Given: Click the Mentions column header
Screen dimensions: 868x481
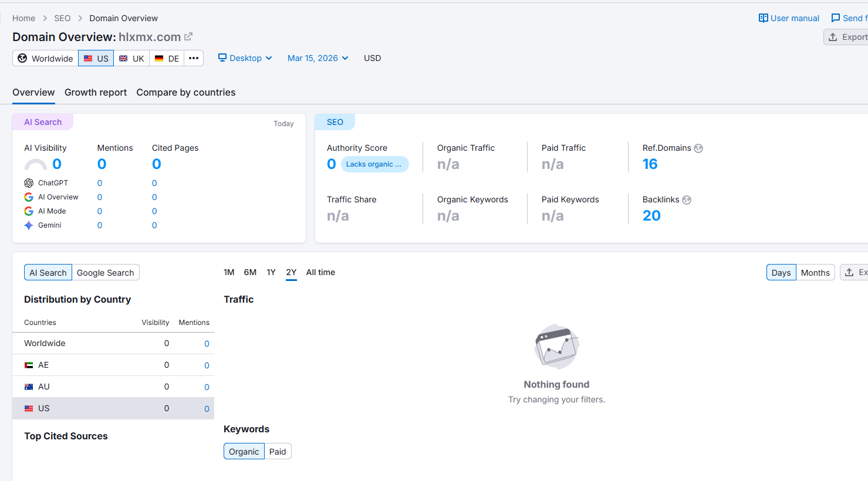Looking at the screenshot, I should (194, 323).
